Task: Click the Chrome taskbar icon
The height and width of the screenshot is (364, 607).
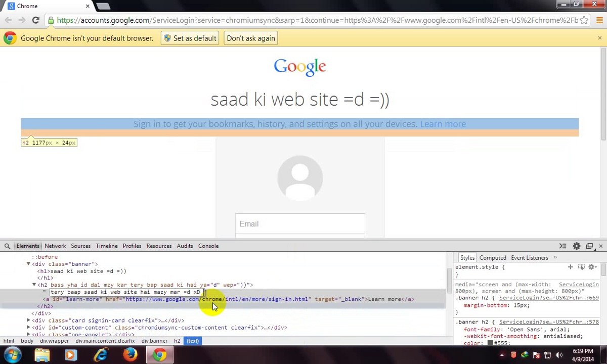Action: tap(159, 355)
